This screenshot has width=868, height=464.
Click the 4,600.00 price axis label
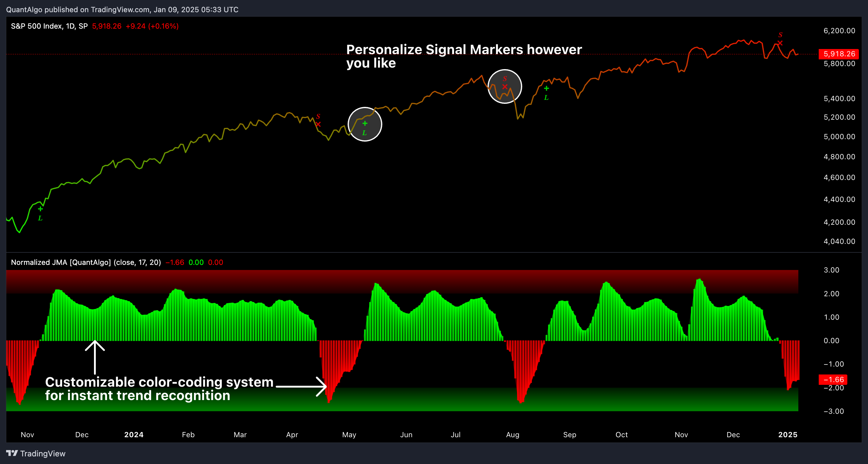(839, 178)
